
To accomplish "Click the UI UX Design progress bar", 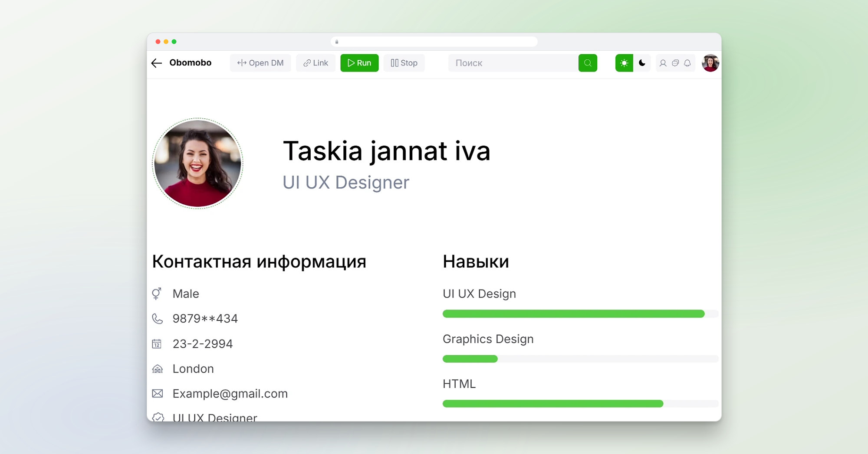I will (x=580, y=314).
